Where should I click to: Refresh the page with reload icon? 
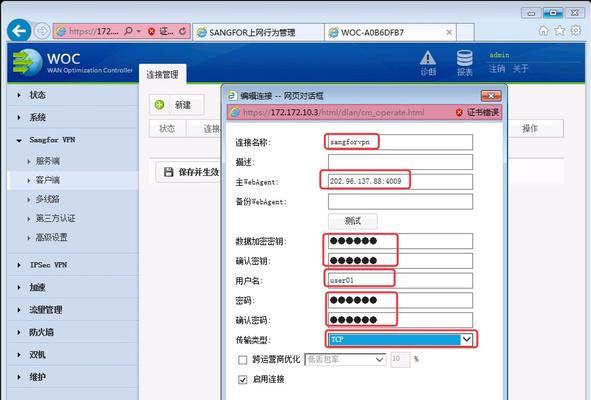click(183, 31)
